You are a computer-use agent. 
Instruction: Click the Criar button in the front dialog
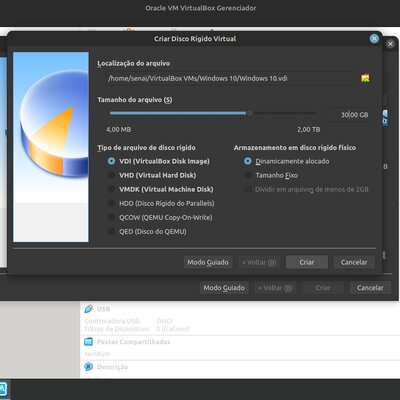point(307,262)
